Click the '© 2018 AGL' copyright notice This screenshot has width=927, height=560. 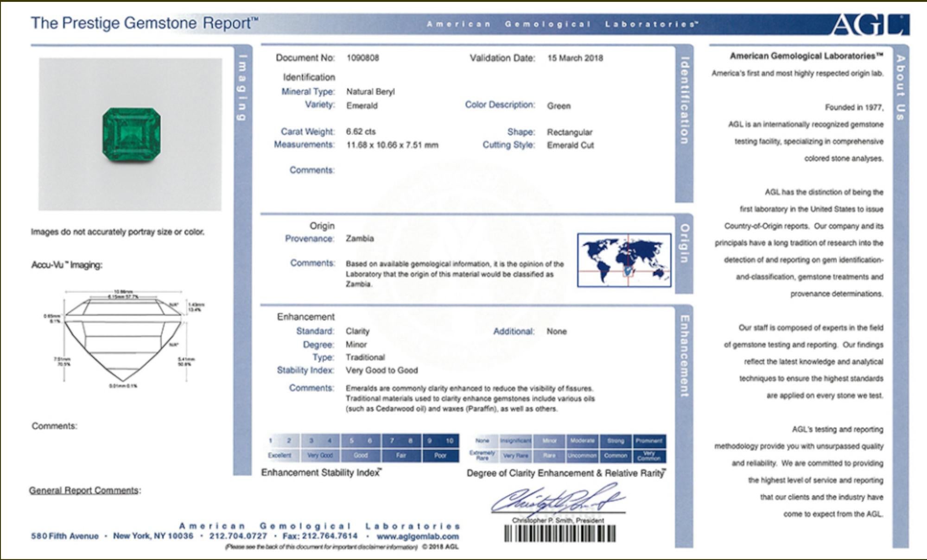440,547
